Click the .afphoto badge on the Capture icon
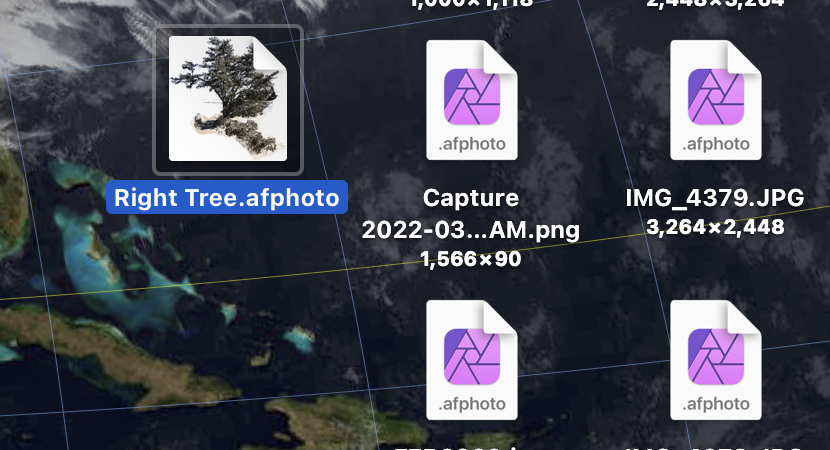The width and height of the screenshot is (830, 450). 472,144
